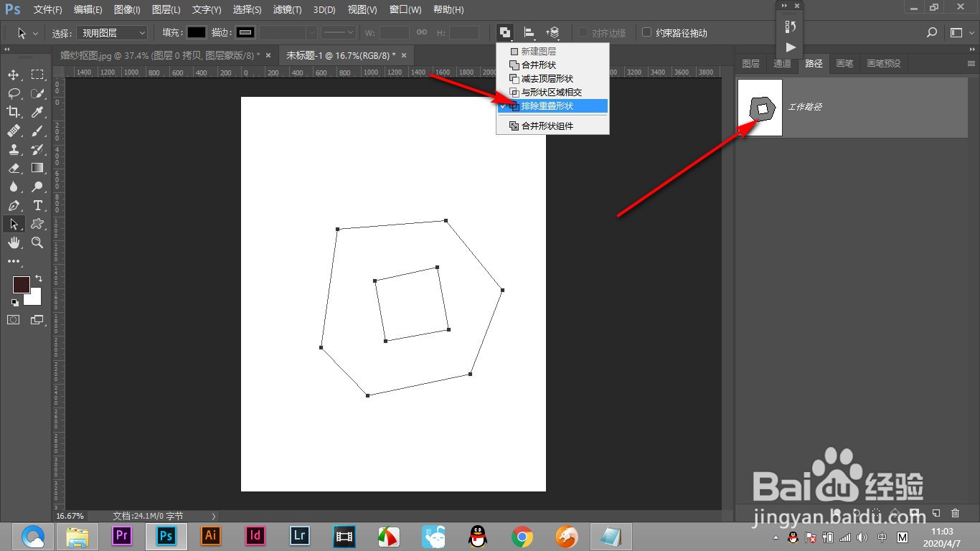Select the 工作路径 path thumbnail
This screenshot has height=551, width=980.
[760, 108]
